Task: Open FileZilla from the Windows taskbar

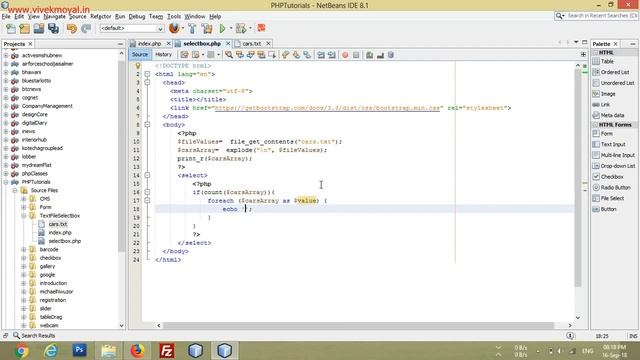Action: pos(167,350)
